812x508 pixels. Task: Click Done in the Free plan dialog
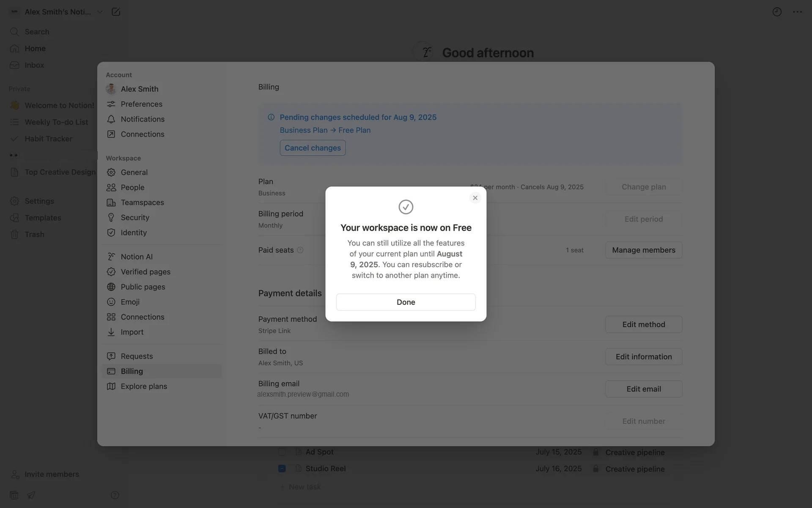pos(406,302)
